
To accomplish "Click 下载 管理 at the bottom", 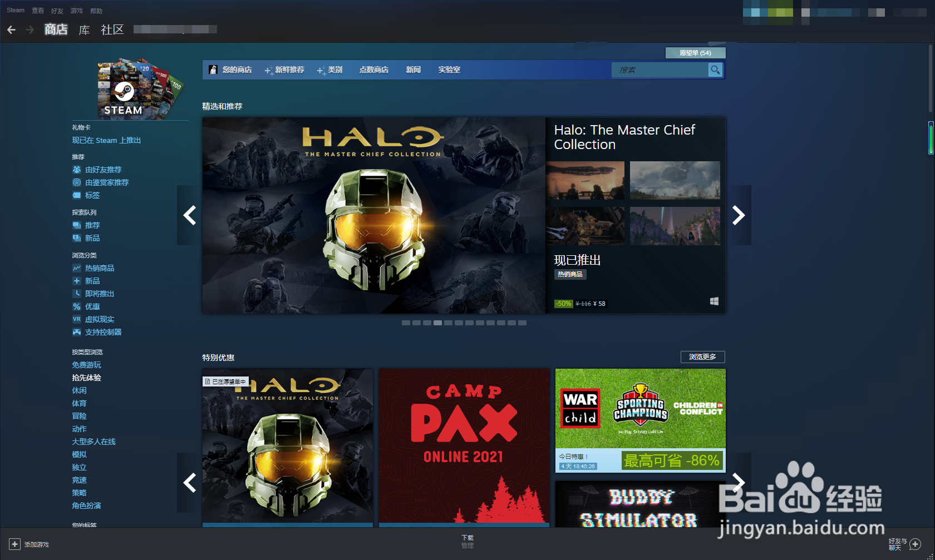I will 467,542.
